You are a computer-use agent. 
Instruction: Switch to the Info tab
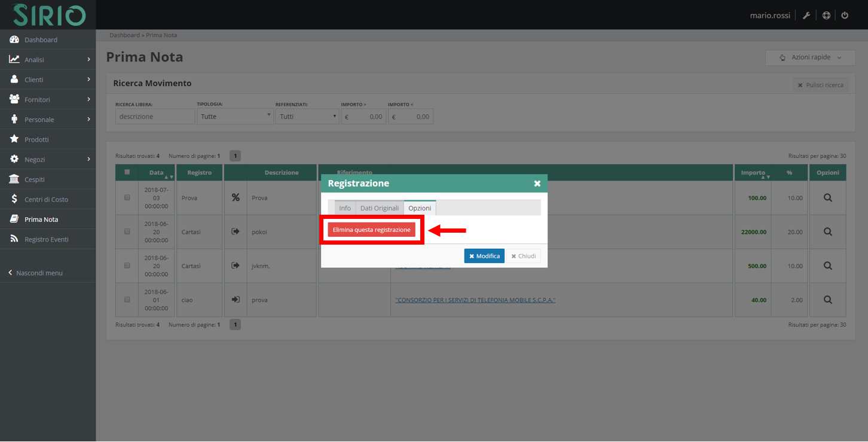(x=345, y=208)
